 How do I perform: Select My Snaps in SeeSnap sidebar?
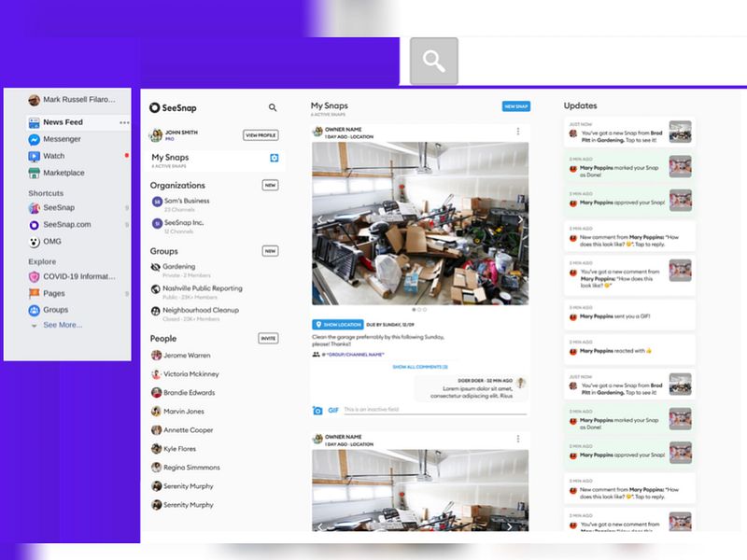216,161
